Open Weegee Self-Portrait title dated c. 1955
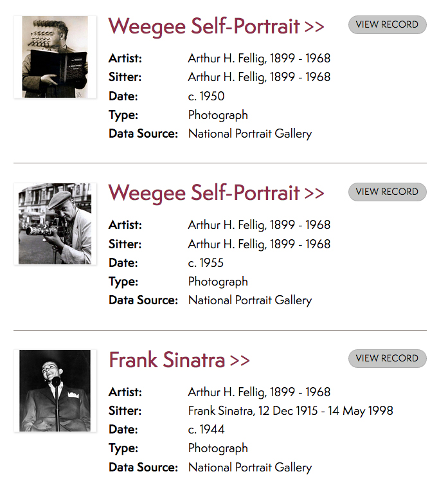448x483 pixels. [x=204, y=193]
